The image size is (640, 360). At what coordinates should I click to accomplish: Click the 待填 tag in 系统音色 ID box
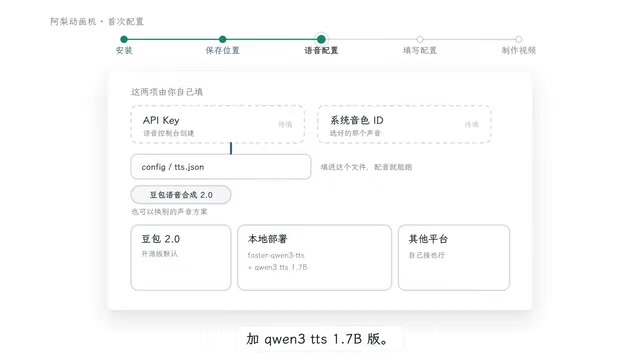(472, 124)
